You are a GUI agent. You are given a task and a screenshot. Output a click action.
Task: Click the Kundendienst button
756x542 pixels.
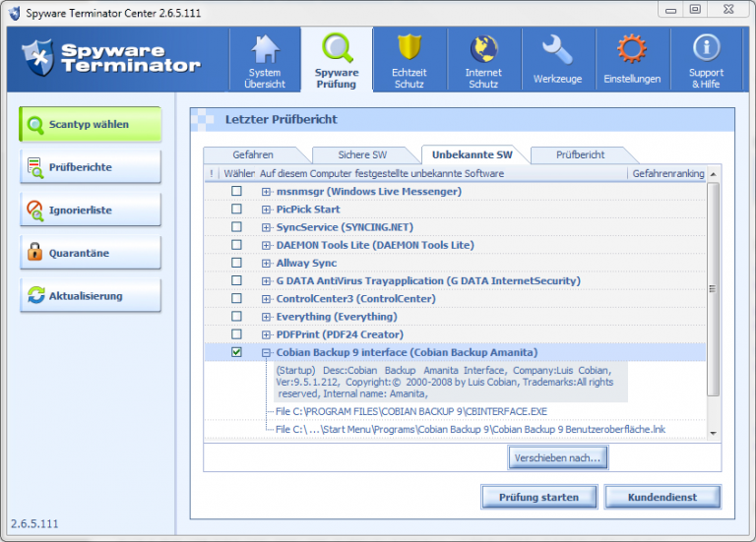click(662, 497)
